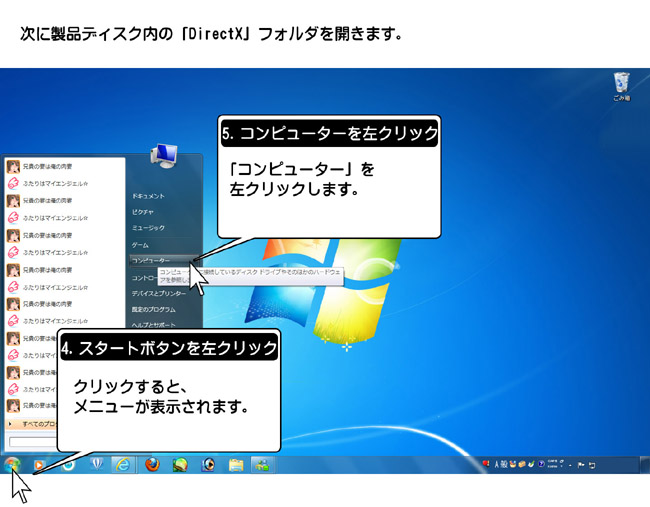Open the Action Center flag tray icon
The image size is (650, 507).
[581, 465]
